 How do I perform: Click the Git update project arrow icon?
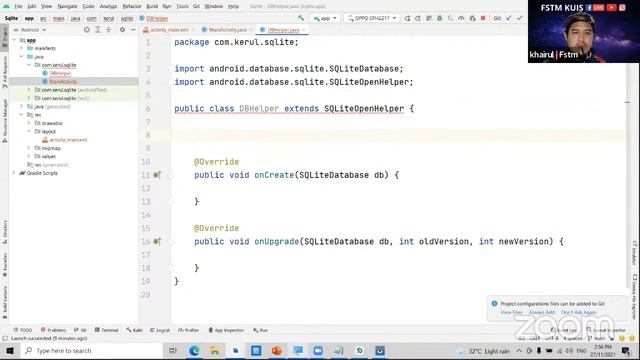click(509, 18)
